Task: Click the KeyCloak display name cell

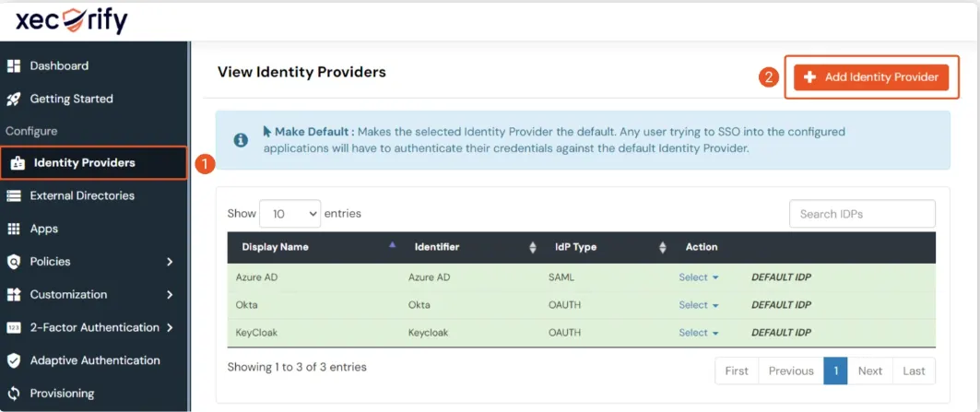Action: (x=256, y=333)
